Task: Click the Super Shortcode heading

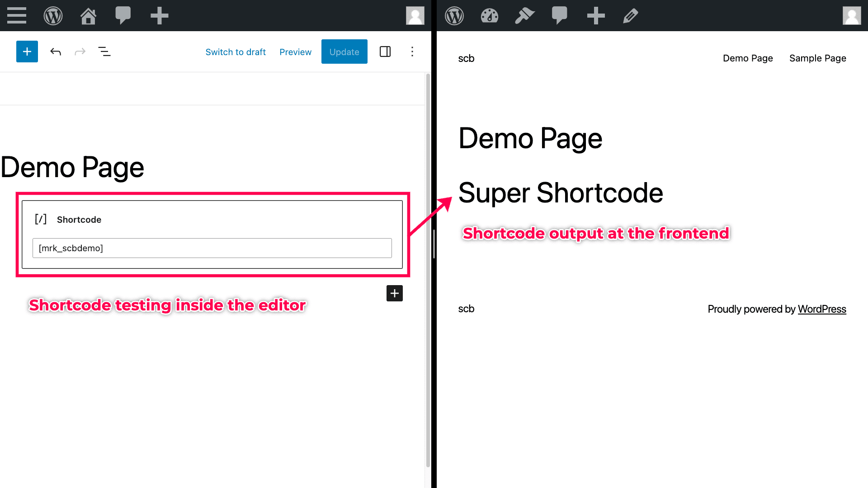Action: [561, 193]
